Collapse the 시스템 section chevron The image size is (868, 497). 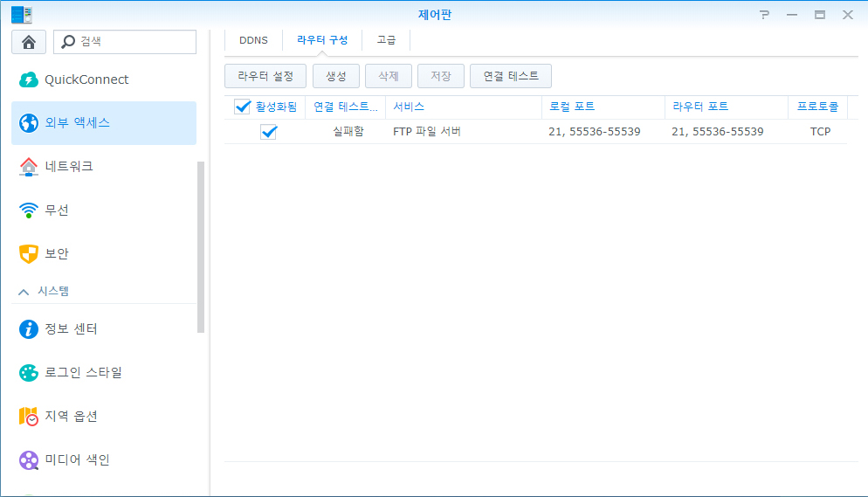coord(24,292)
